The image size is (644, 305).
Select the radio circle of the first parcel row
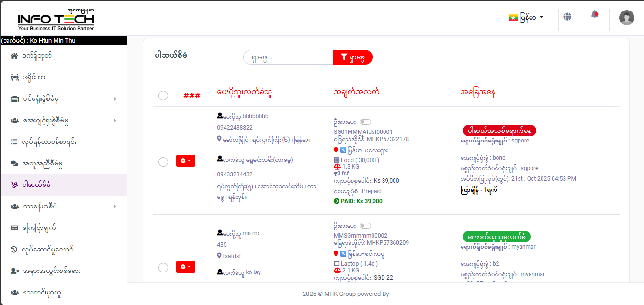(163, 162)
